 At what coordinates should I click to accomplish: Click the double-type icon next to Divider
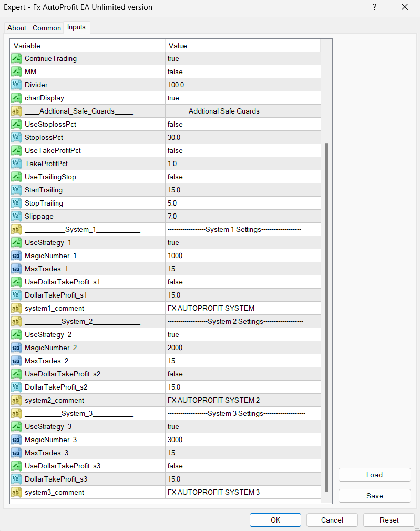(x=16, y=85)
